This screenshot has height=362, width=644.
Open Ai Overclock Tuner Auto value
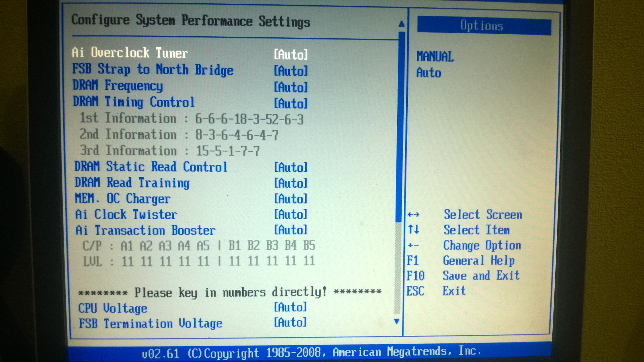pos(290,54)
